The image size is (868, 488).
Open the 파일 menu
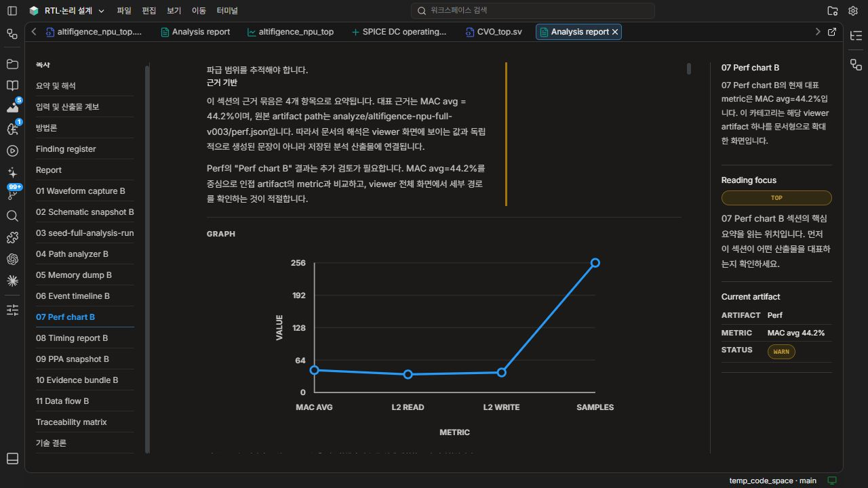124,11
